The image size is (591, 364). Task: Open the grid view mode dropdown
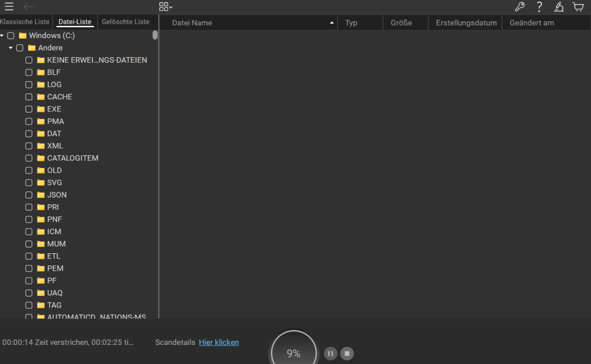(166, 7)
